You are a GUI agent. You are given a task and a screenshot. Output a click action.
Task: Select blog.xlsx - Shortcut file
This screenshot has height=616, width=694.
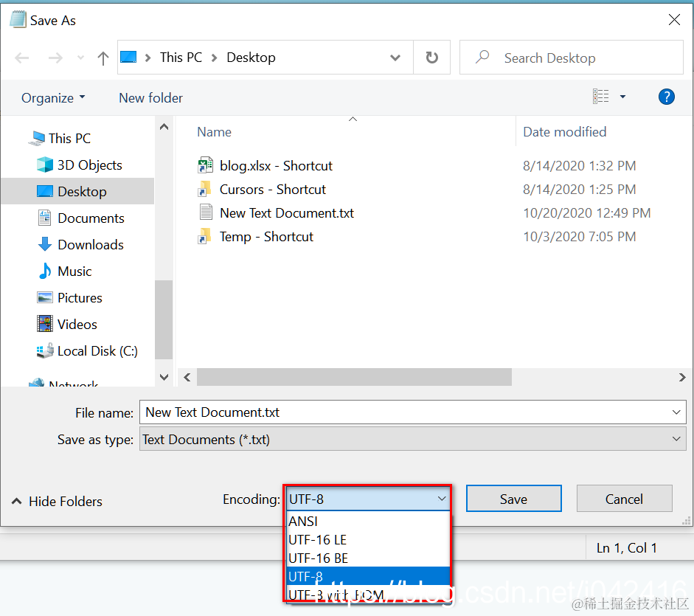(x=276, y=166)
